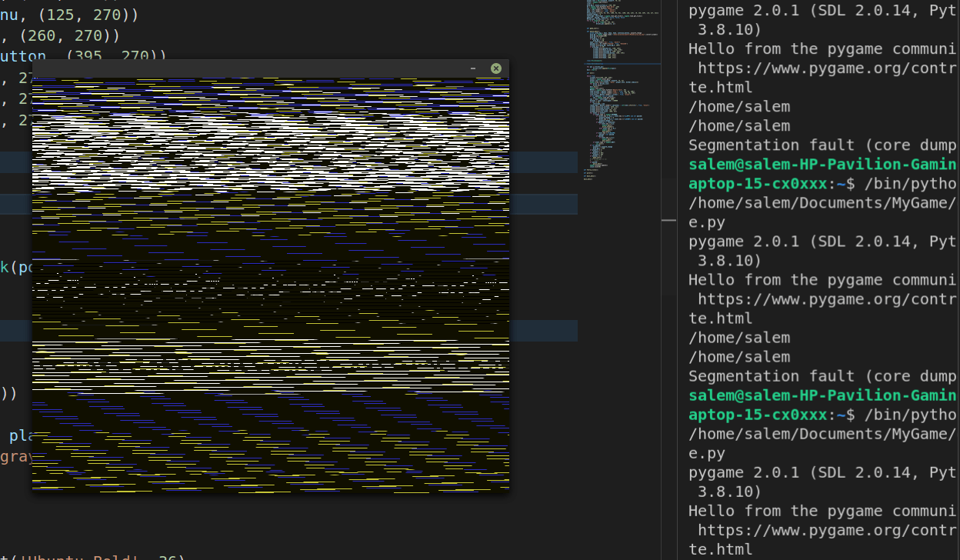
Task: Click the topmost pygame 2.0.1 version line
Action: tap(822, 11)
